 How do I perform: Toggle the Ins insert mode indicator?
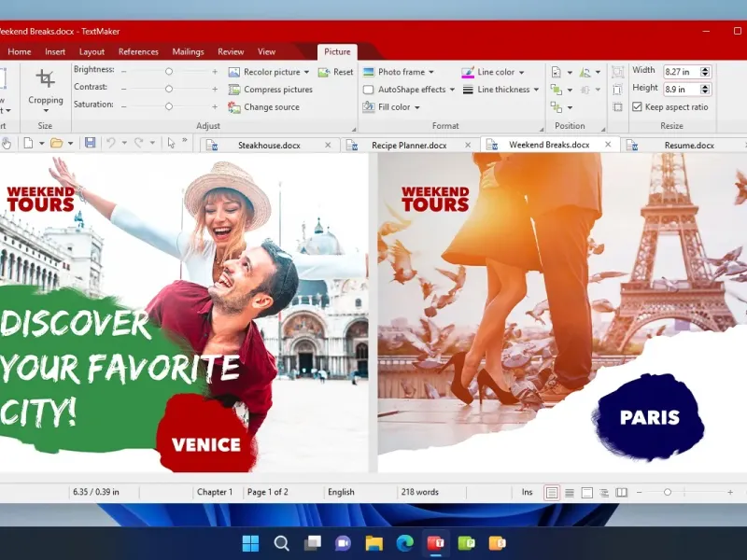pyautogui.click(x=527, y=492)
